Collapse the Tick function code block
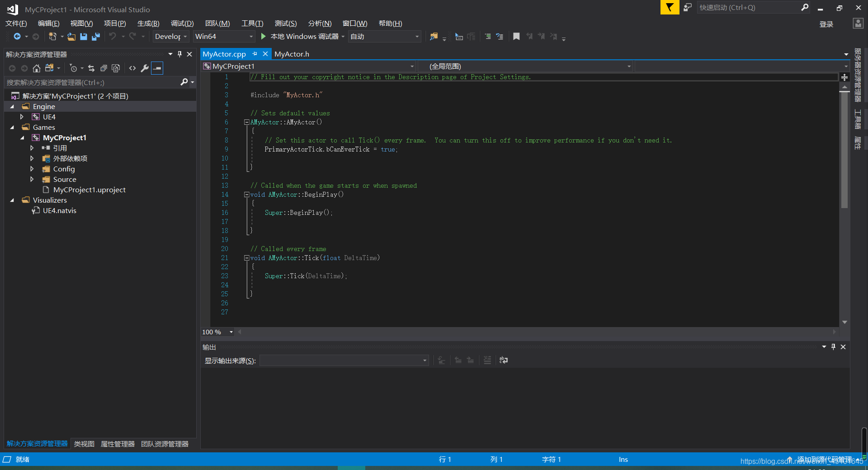 tap(247, 258)
